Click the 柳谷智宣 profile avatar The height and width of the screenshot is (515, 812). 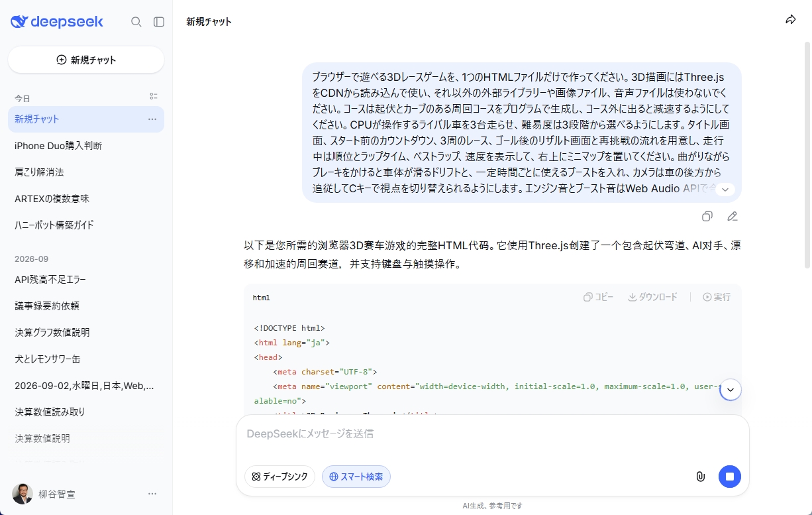(x=23, y=494)
